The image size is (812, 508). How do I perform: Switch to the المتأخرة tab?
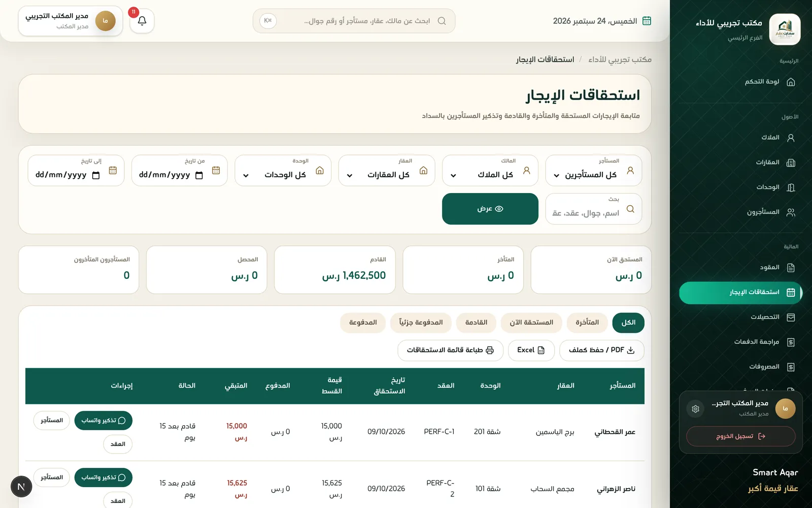[587, 323]
